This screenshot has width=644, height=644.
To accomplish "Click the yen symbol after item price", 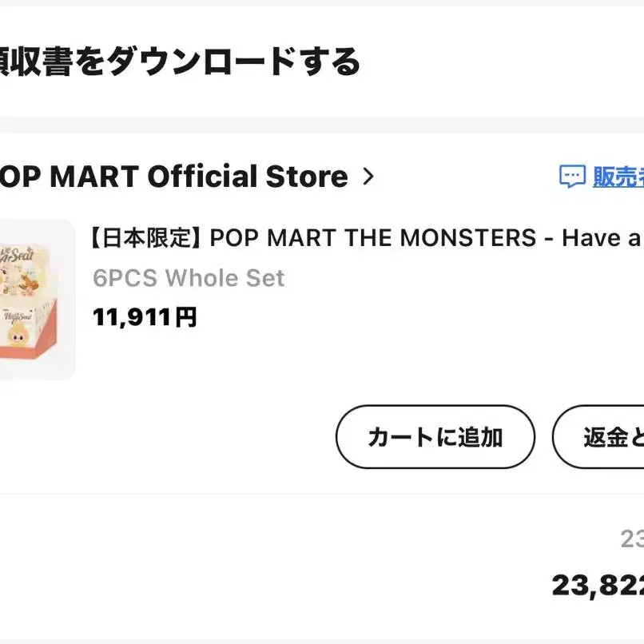I will 186,317.
